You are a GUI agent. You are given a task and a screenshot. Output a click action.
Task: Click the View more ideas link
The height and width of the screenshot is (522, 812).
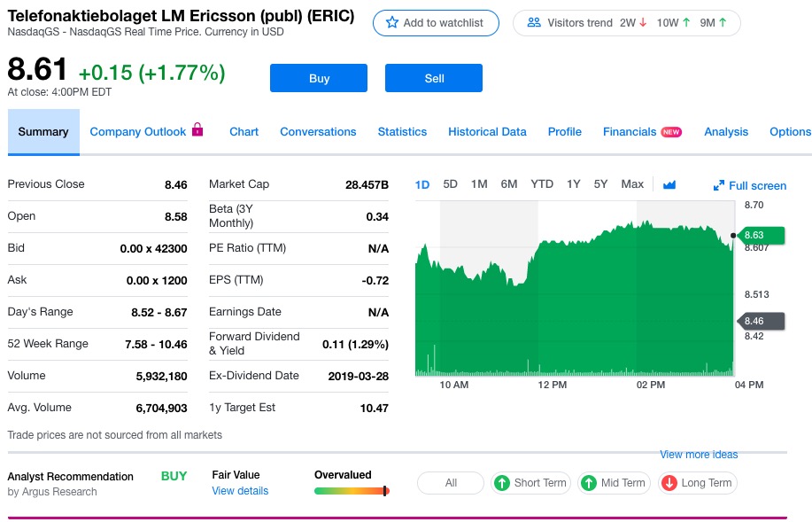coord(699,455)
